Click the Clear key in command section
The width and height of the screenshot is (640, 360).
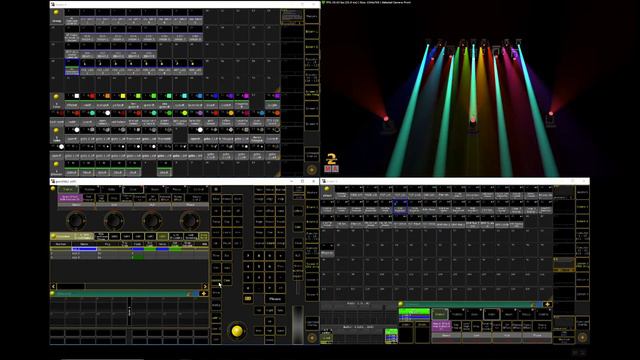click(x=227, y=280)
